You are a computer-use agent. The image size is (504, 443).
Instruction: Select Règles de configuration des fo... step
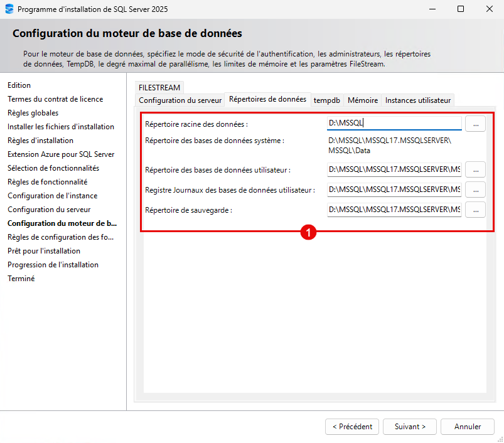[x=60, y=237]
